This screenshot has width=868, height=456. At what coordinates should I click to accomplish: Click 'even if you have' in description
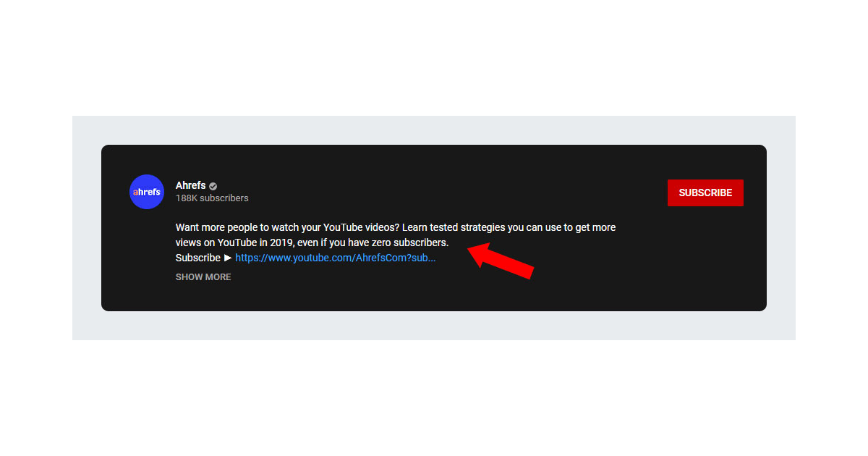tap(333, 242)
